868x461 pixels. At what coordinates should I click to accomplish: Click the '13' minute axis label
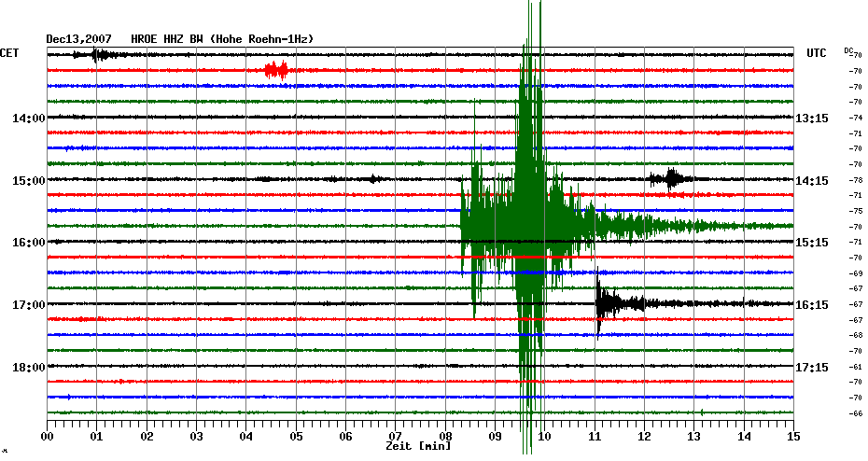(x=694, y=437)
